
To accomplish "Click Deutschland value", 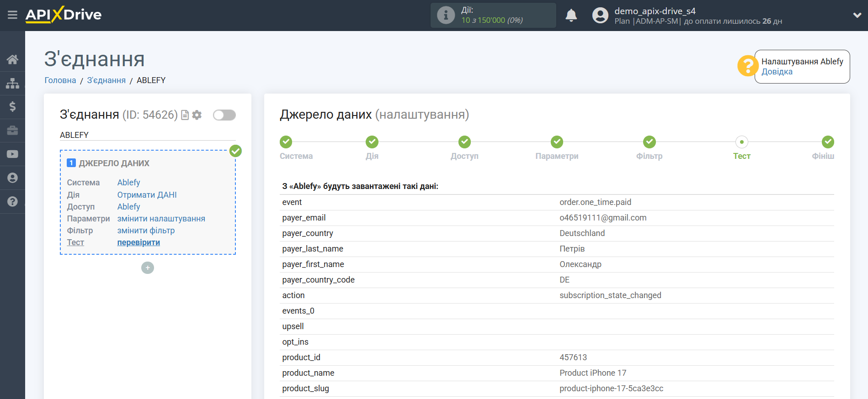I will pyautogui.click(x=582, y=233).
